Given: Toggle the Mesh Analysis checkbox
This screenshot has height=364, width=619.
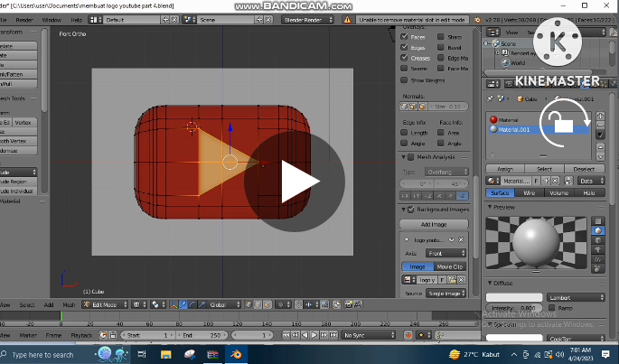Looking at the screenshot, I should (x=411, y=157).
